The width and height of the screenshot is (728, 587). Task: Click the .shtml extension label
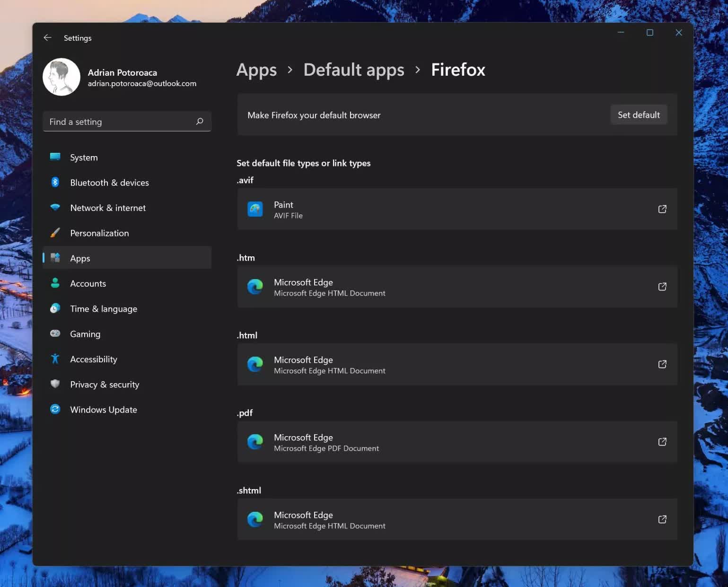[249, 491]
